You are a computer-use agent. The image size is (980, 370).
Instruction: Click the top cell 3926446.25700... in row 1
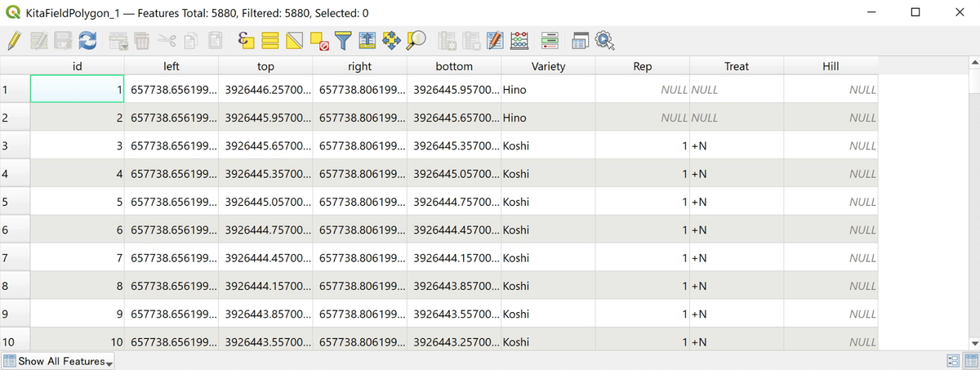tap(265, 89)
